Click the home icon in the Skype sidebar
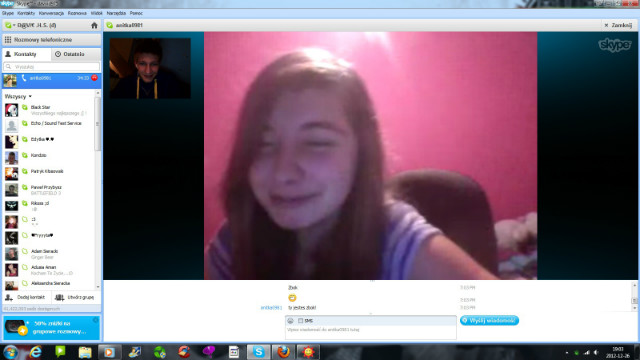Screen dimensions: 640x360 click(94, 25)
